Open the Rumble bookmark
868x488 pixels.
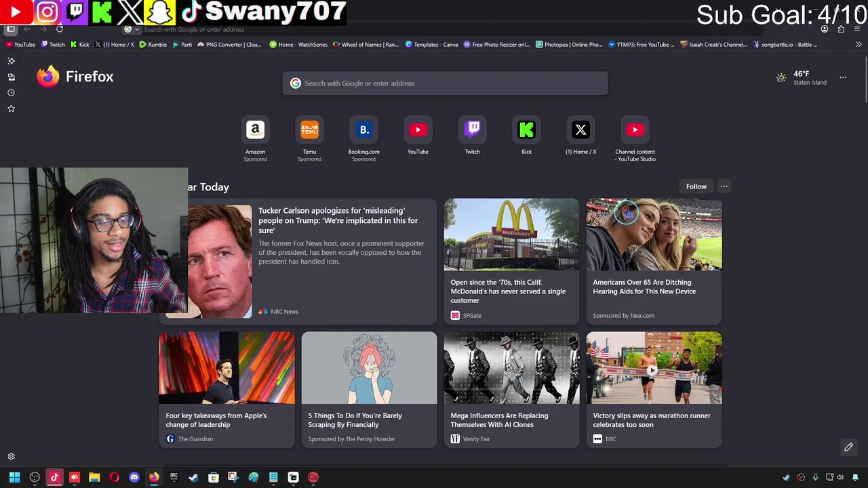(x=153, y=45)
